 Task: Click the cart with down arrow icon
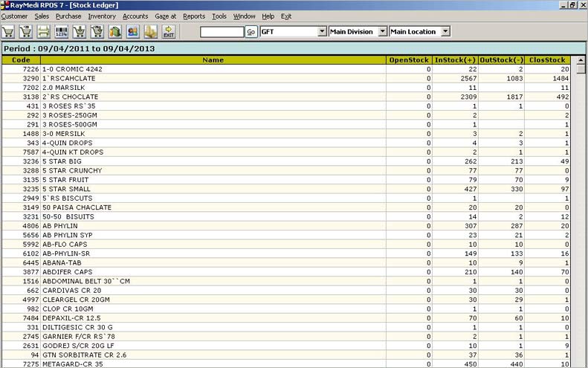(79, 31)
